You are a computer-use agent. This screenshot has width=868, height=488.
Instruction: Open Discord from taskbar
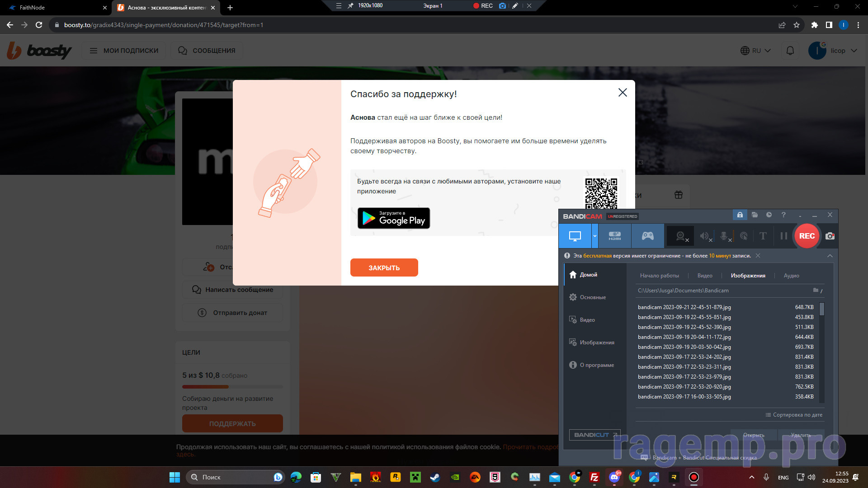pos(614,477)
